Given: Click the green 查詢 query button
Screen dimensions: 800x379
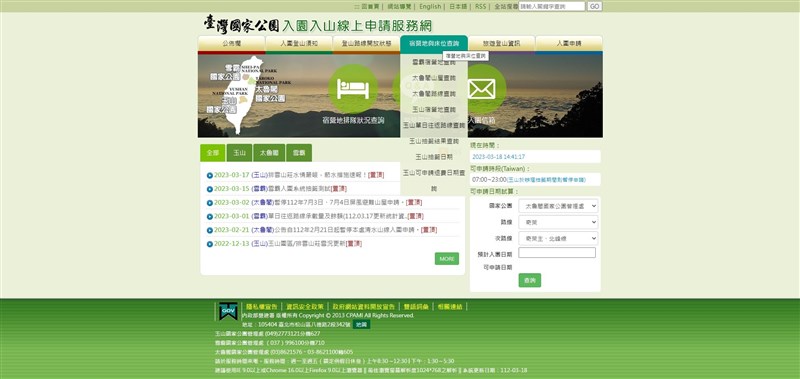Looking at the screenshot, I should pos(530,281).
